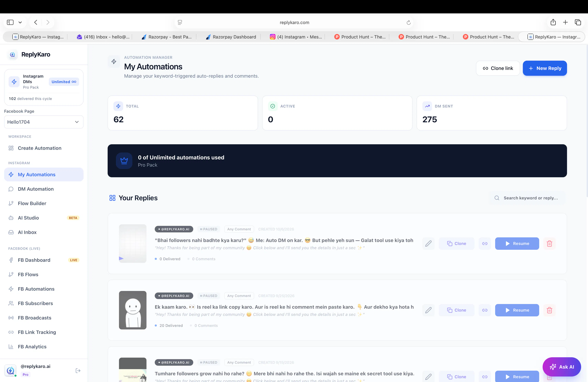Delete the 'Ek kaam karo' reply with trash icon
588x382 pixels.
549,310
